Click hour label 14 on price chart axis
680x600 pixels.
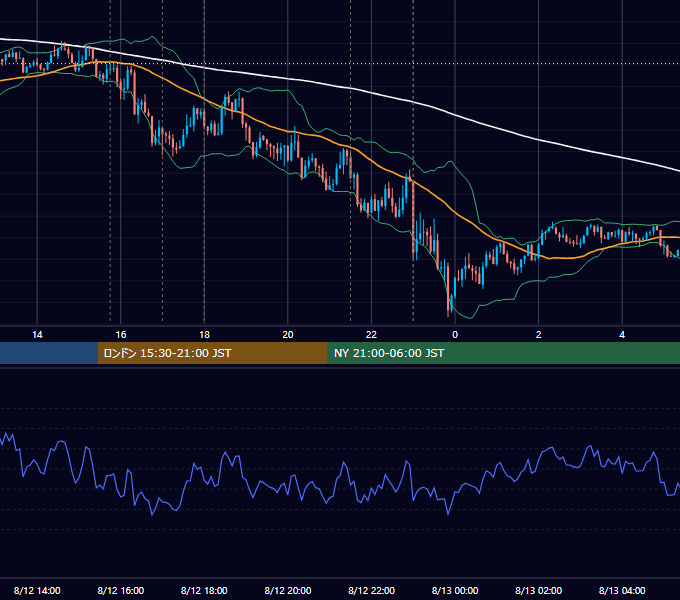[37, 335]
